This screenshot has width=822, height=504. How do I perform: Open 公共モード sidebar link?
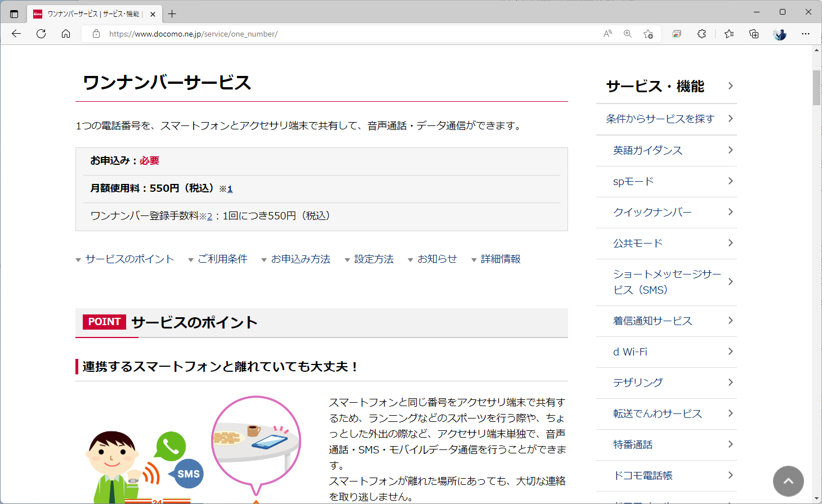(x=667, y=243)
